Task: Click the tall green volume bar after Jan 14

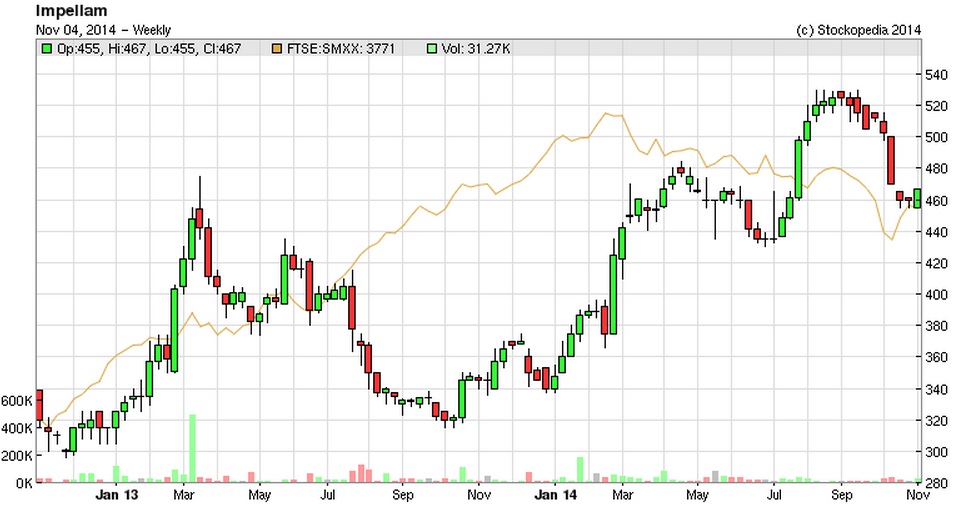Action: [580, 470]
